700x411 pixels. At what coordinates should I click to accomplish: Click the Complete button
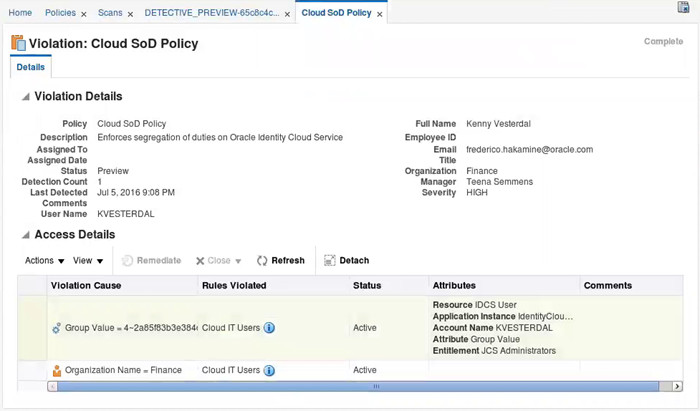[663, 42]
